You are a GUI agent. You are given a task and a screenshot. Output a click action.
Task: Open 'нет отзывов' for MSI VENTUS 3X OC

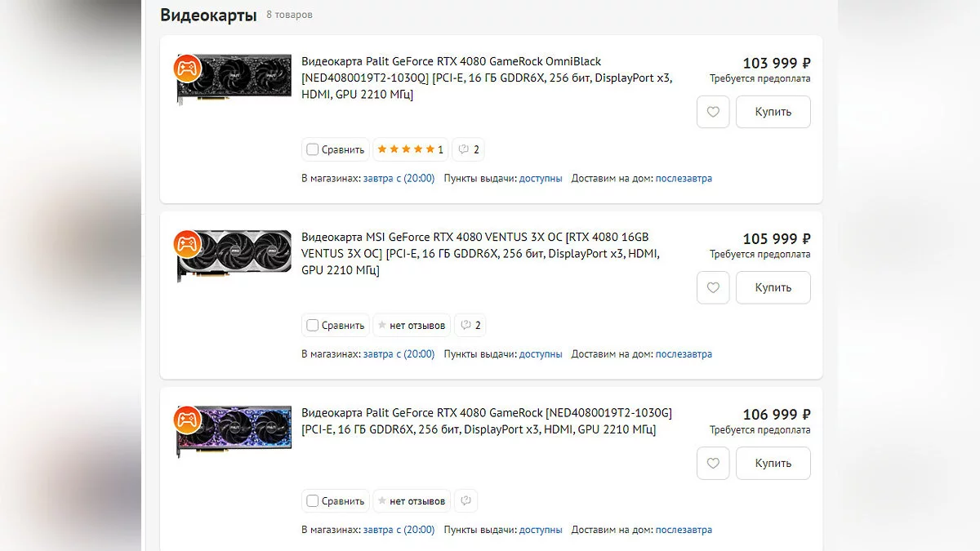point(412,325)
